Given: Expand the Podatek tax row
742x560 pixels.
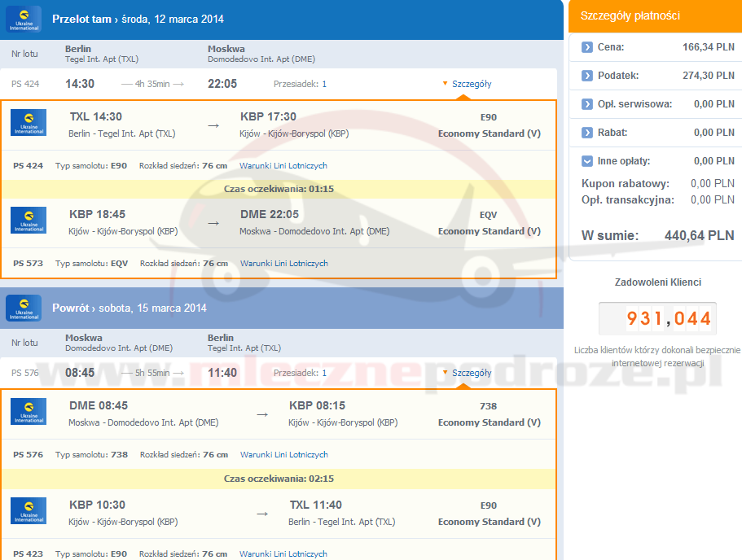Looking at the screenshot, I should [x=587, y=76].
